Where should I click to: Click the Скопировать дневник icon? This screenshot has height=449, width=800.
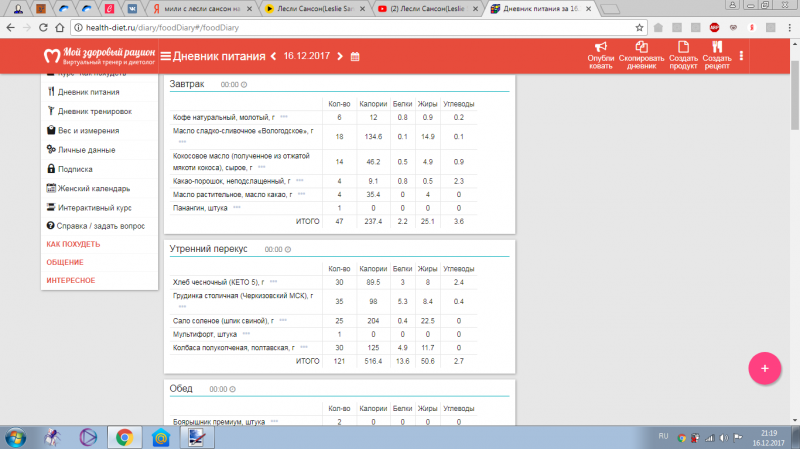click(641, 46)
